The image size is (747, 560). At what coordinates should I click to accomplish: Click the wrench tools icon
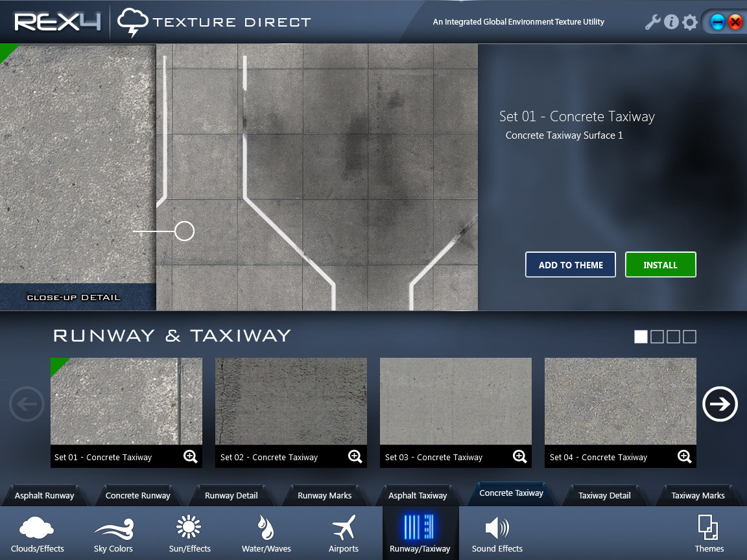click(x=652, y=22)
